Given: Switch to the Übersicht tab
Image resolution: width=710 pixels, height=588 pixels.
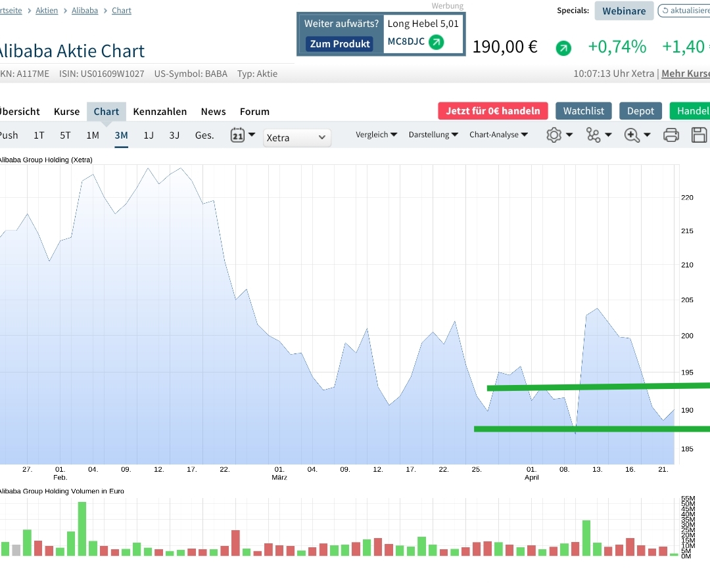Looking at the screenshot, I should [x=19, y=111].
